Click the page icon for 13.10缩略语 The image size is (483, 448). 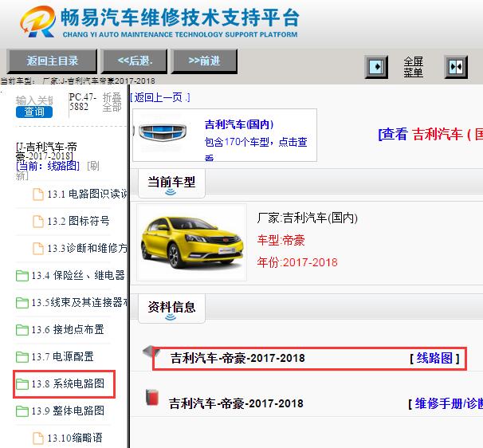click(x=38, y=438)
